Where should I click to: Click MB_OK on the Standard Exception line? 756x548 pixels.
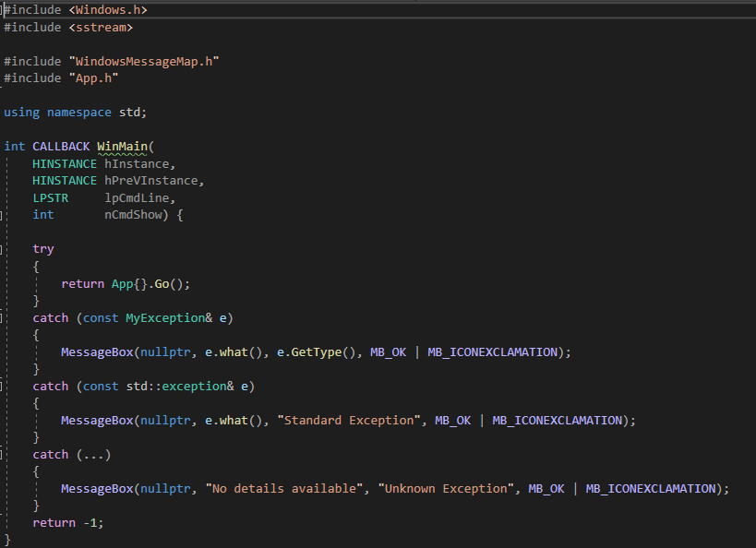(452, 421)
